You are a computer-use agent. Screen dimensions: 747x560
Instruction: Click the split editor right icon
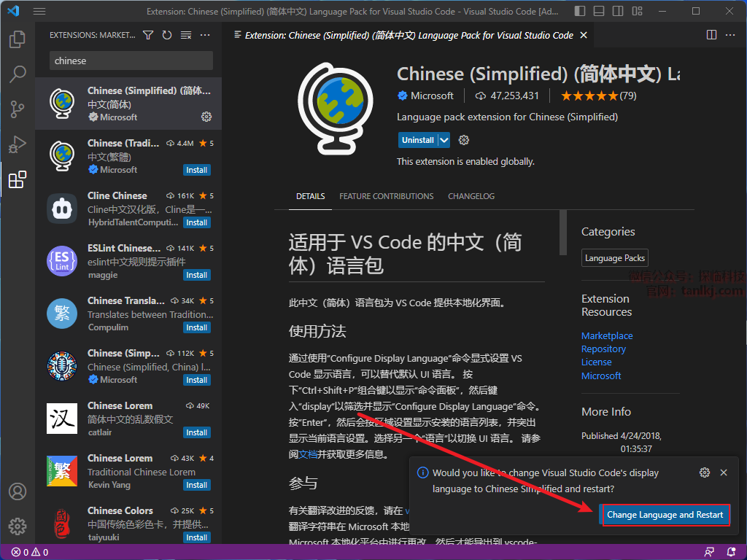(x=711, y=35)
